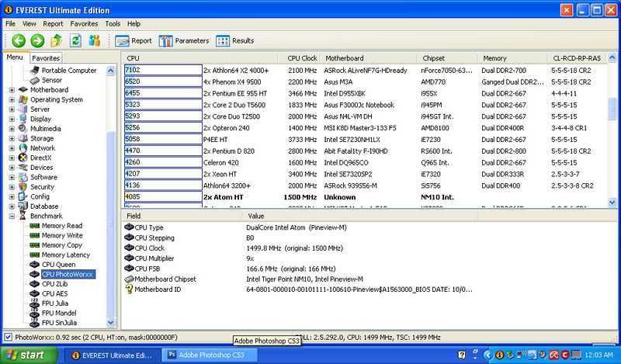
Task: Select the Motherboard tree icon
Action: (x=23, y=89)
